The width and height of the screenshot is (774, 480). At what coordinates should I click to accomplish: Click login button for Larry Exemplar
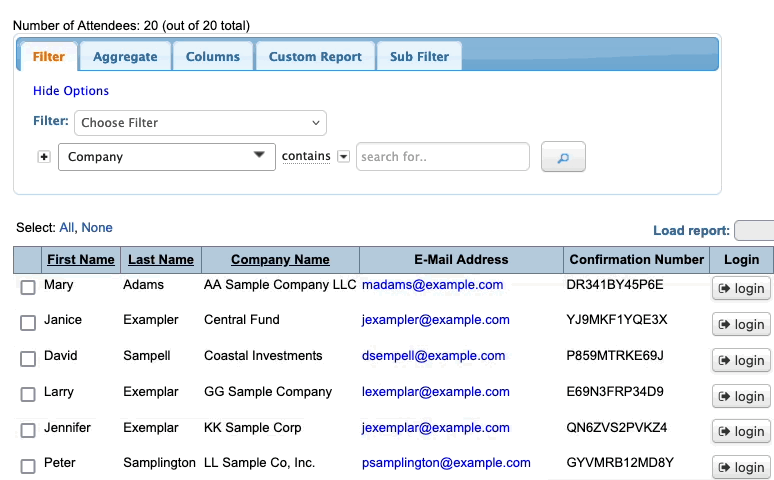click(741, 397)
